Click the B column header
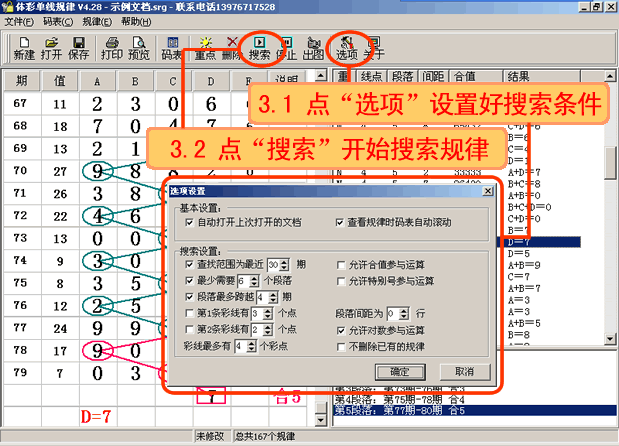This screenshot has height=446, width=619. point(135,81)
